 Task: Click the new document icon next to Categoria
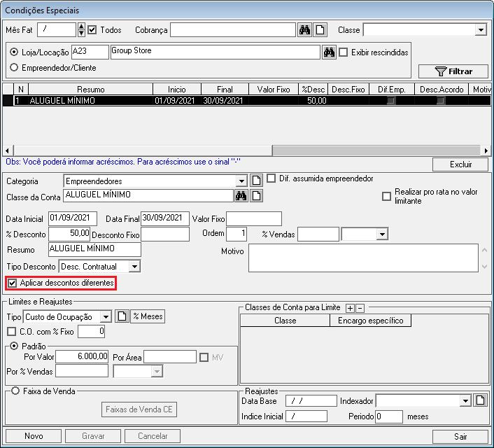pos(257,181)
